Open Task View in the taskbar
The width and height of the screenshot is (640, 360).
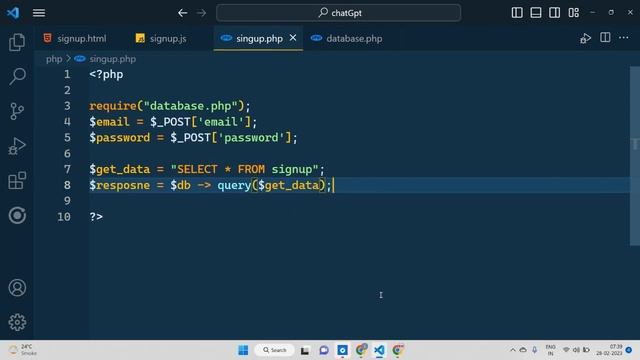pos(304,350)
